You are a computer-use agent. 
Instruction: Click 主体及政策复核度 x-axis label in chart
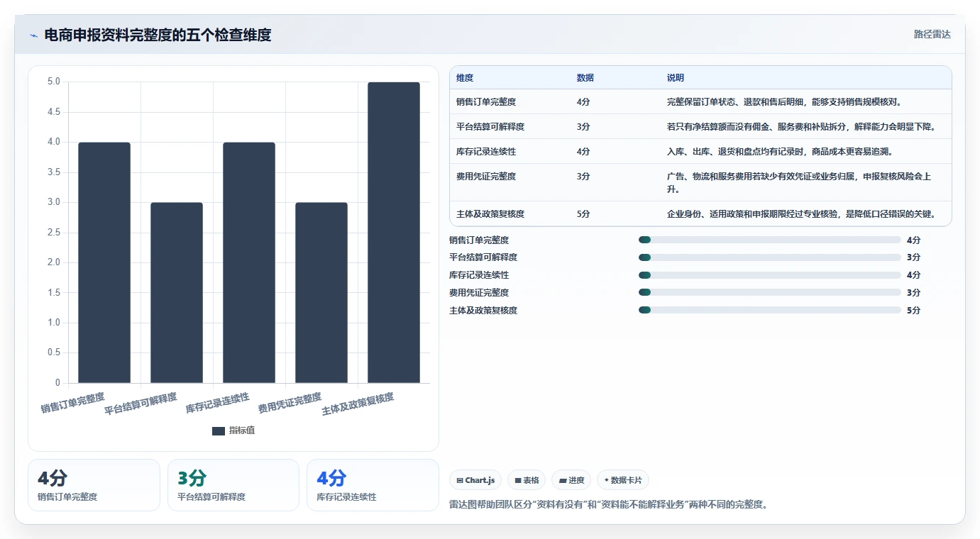click(358, 404)
